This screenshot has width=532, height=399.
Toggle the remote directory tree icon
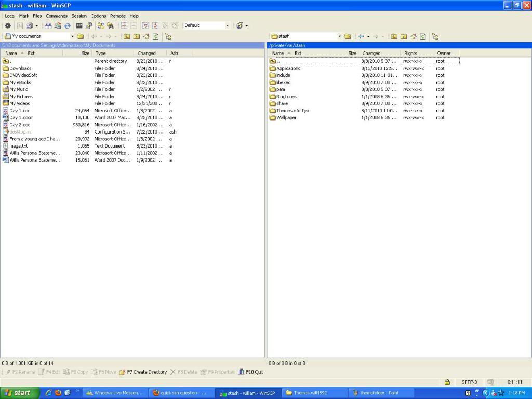435,36
